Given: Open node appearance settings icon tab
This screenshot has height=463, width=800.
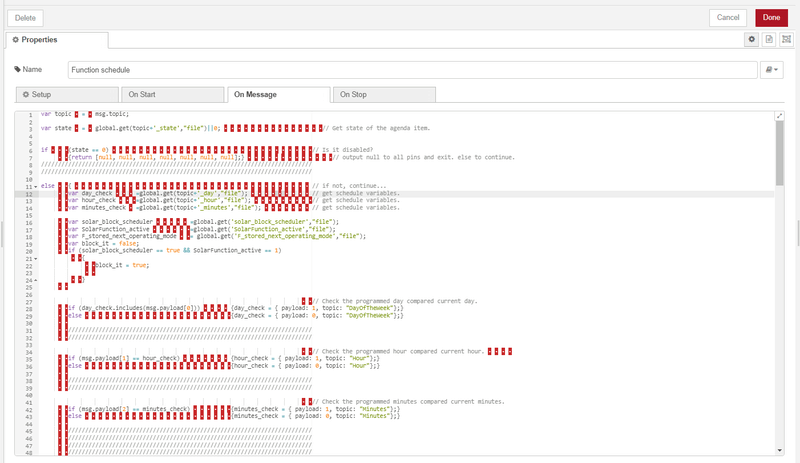Looking at the screenshot, I should (786, 39).
